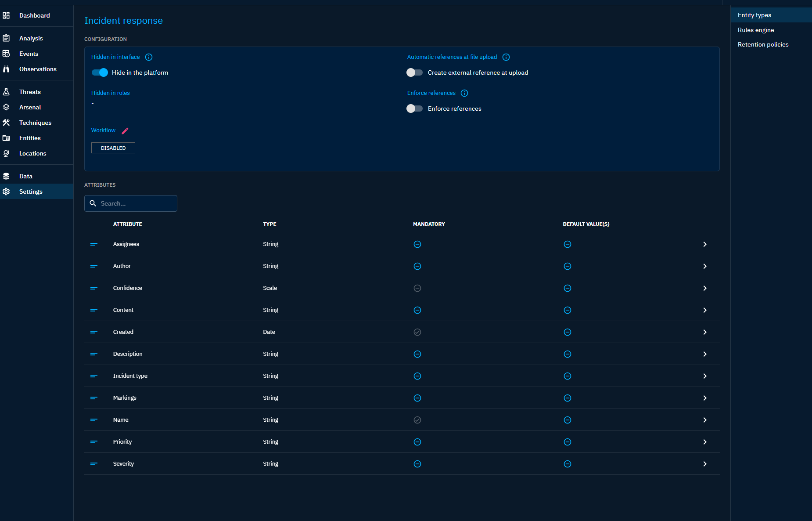Open the Content attribute row chevron

(x=705, y=310)
